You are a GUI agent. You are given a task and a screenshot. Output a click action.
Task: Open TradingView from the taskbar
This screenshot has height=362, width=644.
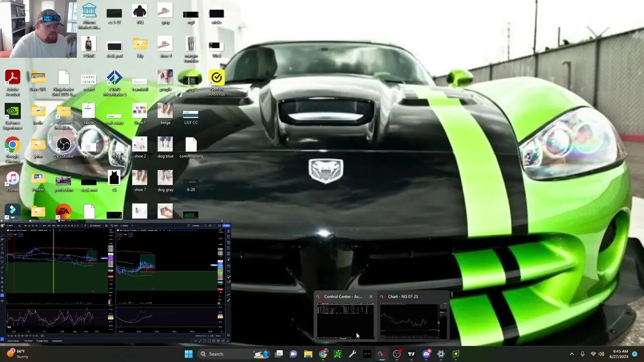pyautogui.click(x=411, y=354)
